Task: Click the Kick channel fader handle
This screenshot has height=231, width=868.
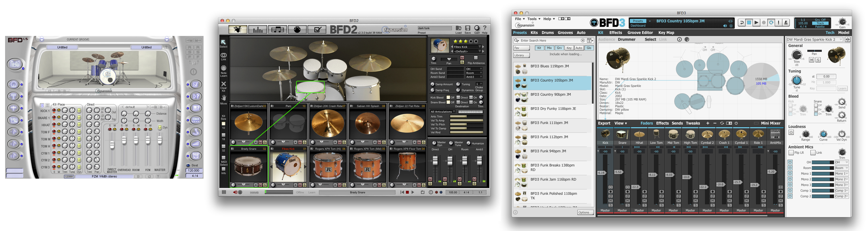Action: coord(602,173)
